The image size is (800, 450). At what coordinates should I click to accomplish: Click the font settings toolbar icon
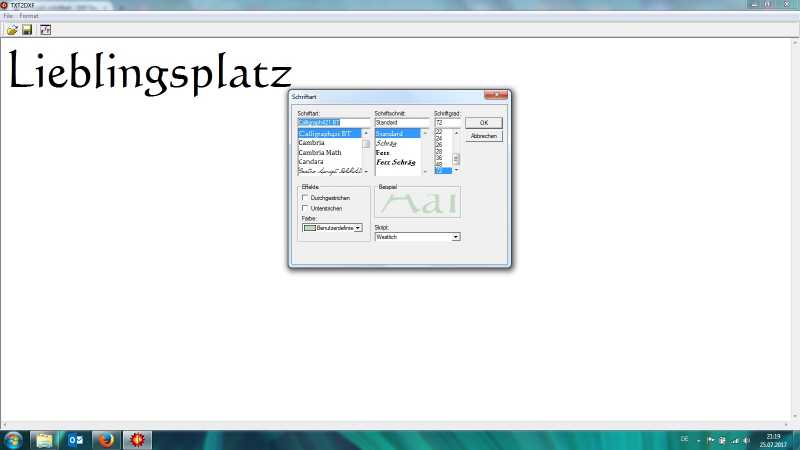click(45, 29)
